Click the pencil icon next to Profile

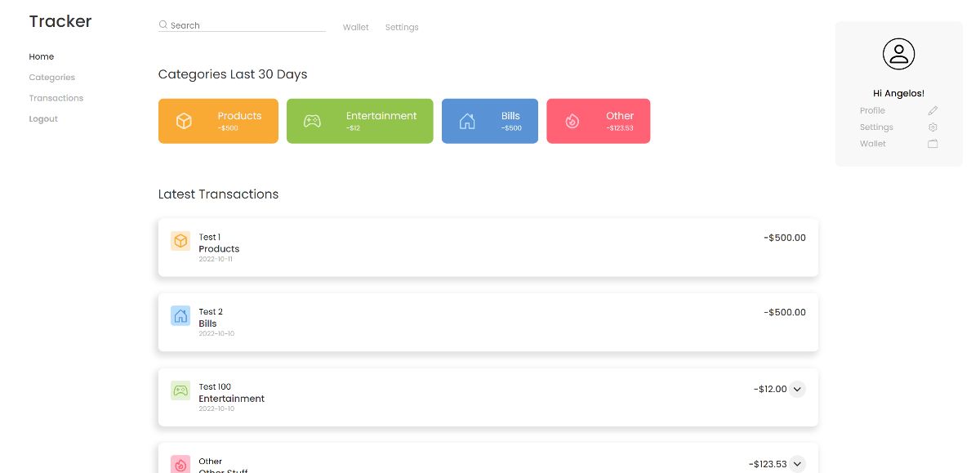pyautogui.click(x=933, y=111)
